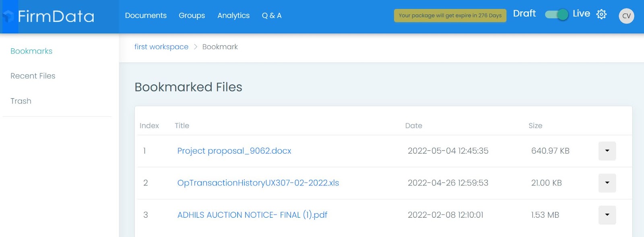Viewport: 644px width, 237px height.
Task: Select Q & A in navigation bar
Action: pos(272,16)
